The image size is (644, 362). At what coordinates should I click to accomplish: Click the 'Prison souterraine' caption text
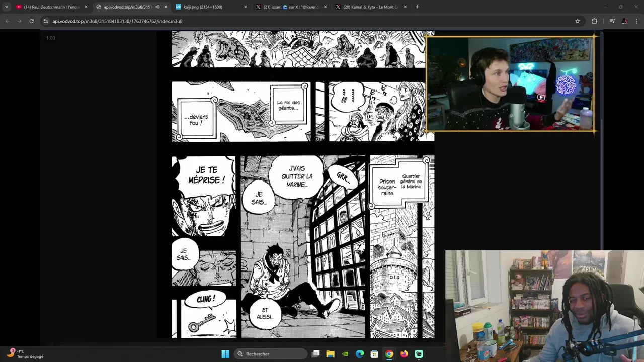click(x=387, y=187)
